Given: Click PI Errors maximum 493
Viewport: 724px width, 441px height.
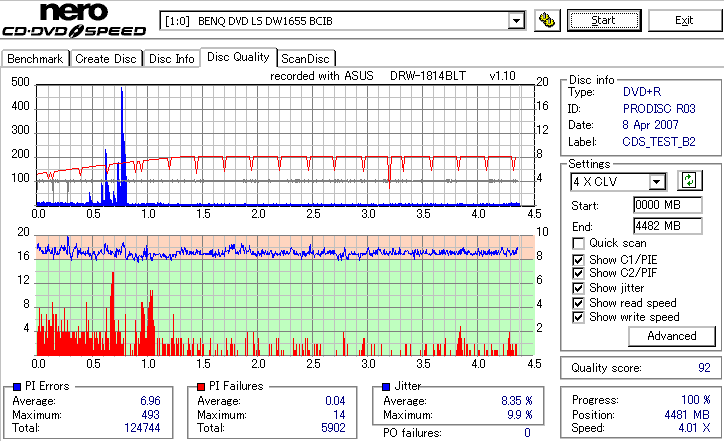Looking at the screenshot, I should tap(151, 415).
